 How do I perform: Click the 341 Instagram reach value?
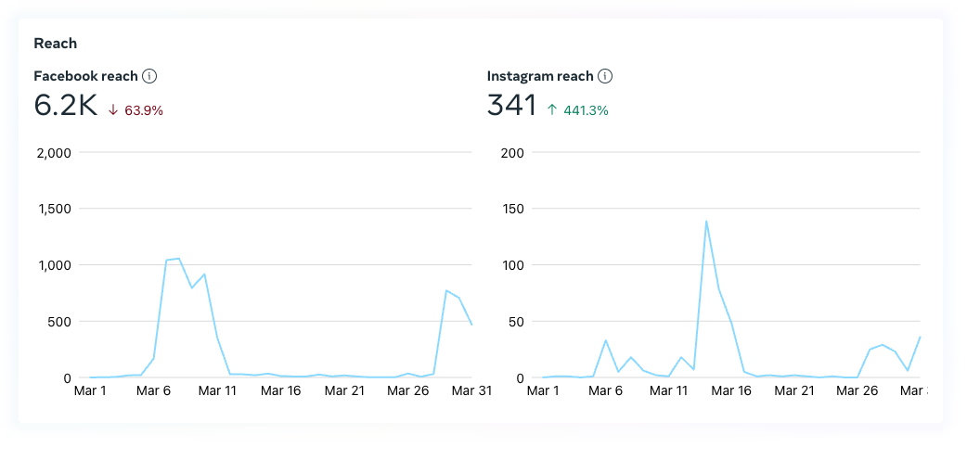pyautogui.click(x=512, y=105)
